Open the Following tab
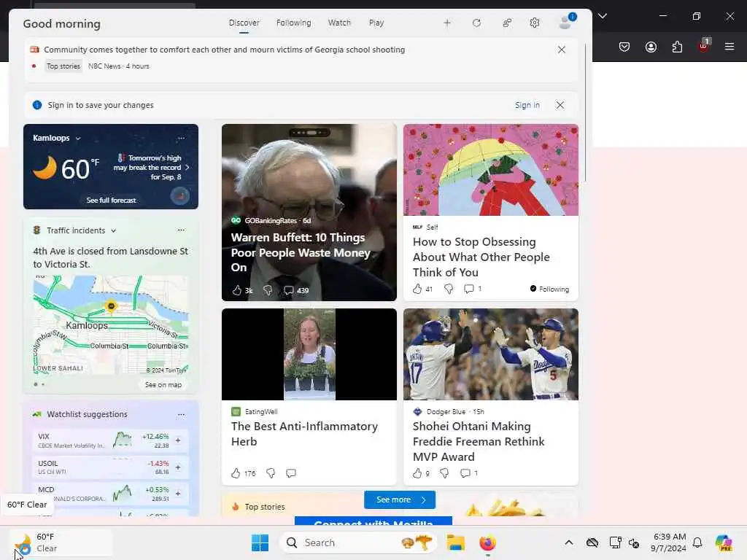Image resolution: width=747 pixels, height=560 pixels. coord(293,23)
